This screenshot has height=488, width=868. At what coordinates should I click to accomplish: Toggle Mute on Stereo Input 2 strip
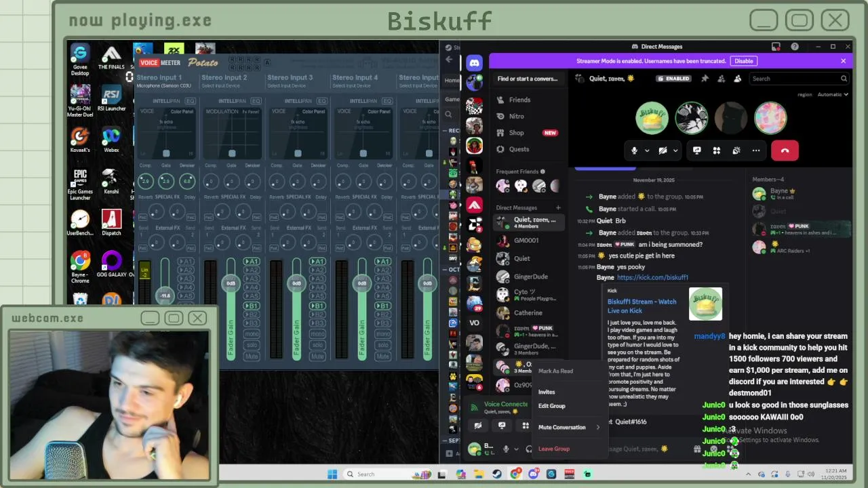pyautogui.click(x=252, y=357)
